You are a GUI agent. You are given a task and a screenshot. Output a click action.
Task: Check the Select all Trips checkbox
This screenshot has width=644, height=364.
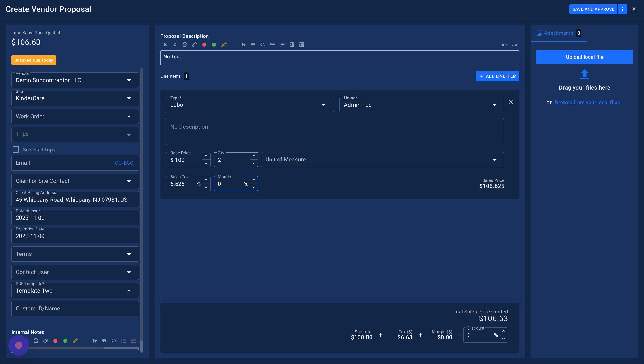click(16, 149)
